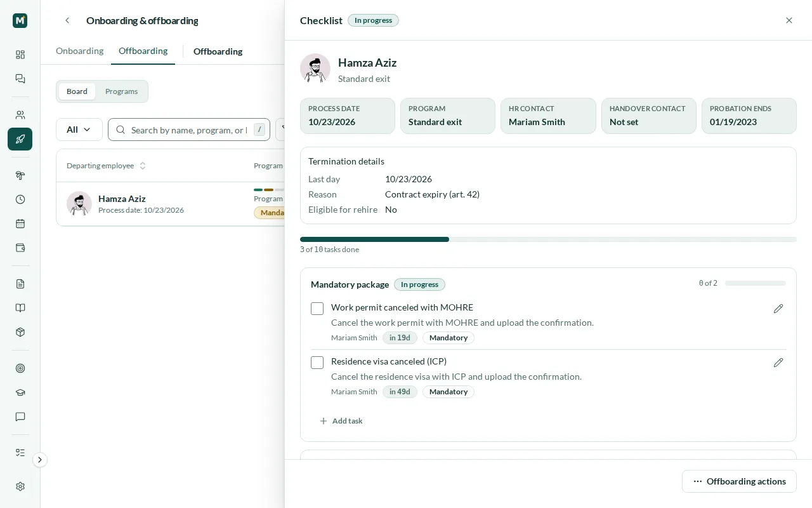The width and height of the screenshot is (812, 508).
Task: Open the All filter dropdown
Action: pos(79,130)
